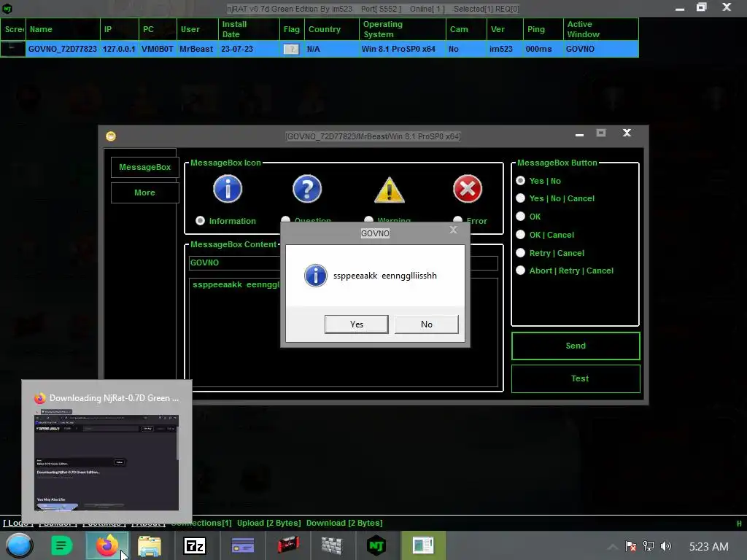Screen dimensions: 747x560
Task: Click the green NJ taskbar icon
Action: (x=376, y=545)
